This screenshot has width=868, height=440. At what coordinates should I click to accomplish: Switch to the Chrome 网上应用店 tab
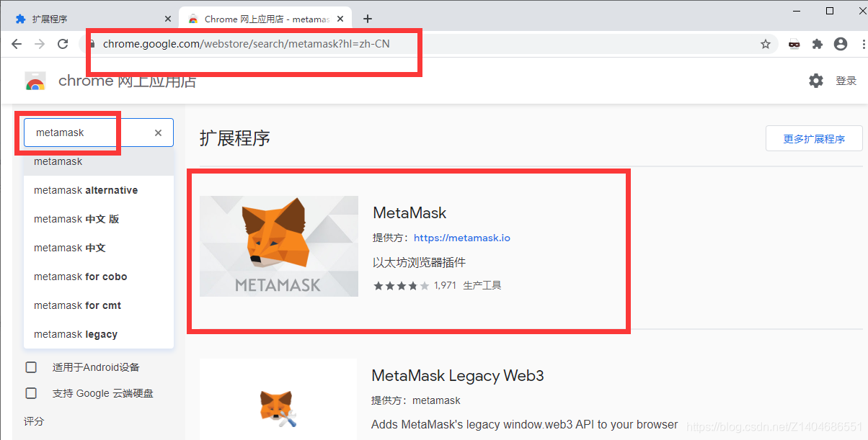point(267,19)
